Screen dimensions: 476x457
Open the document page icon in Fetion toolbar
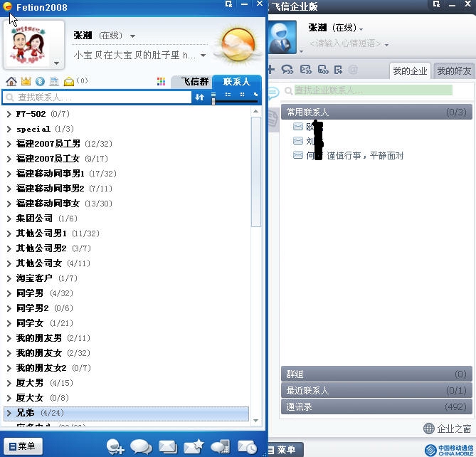[54, 81]
